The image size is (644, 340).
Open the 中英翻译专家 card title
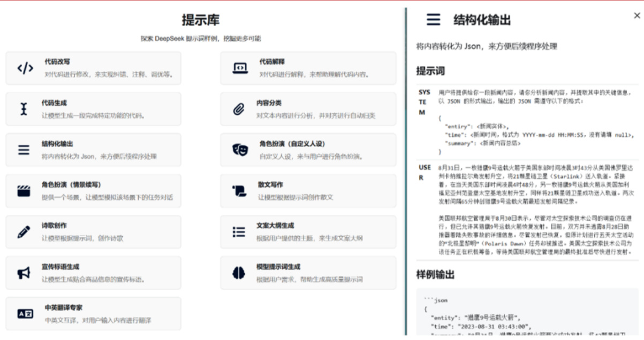pyautogui.click(x=63, y=307)
